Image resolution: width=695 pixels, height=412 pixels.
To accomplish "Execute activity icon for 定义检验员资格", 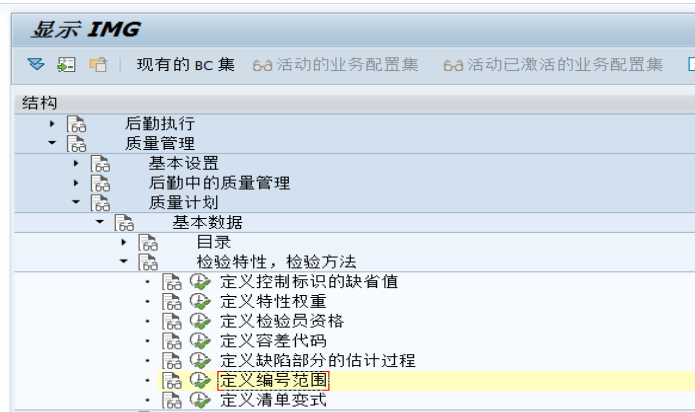I will pyautogui.click(x=200, y=321).
